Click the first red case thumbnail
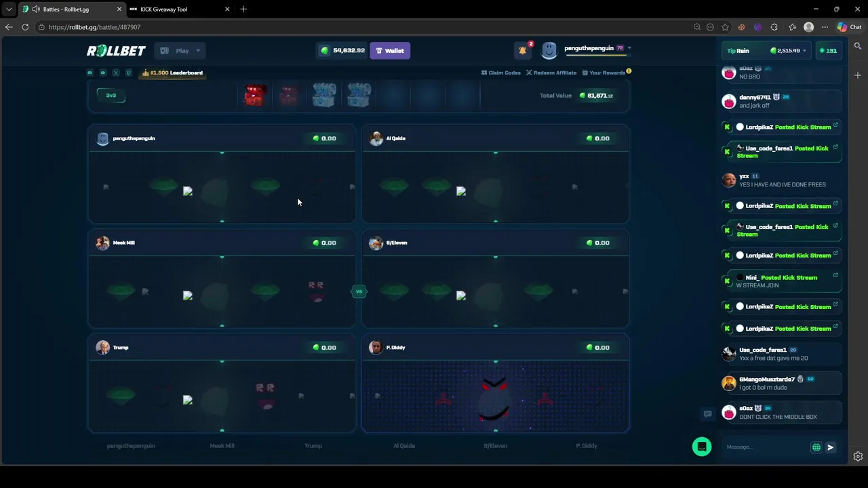Viewport: 868px width, 488px height. [x=256, y=95]
